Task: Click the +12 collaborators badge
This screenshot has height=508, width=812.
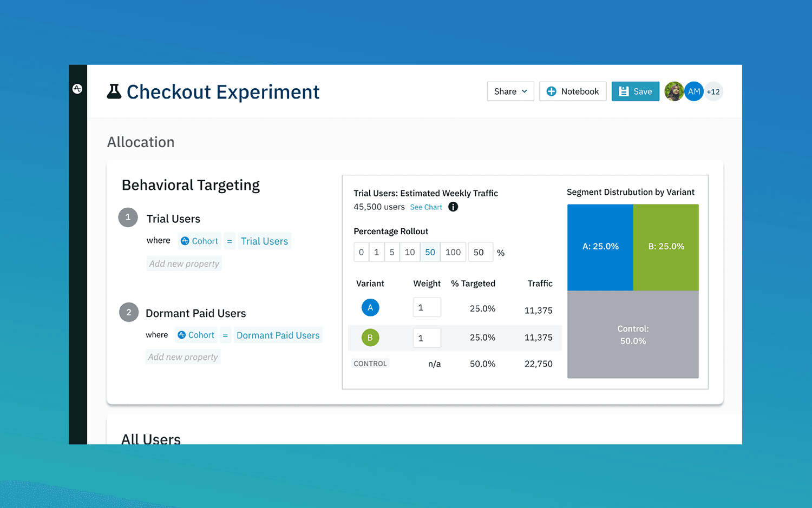Action: pyautogui.click(x=713, y=91)
